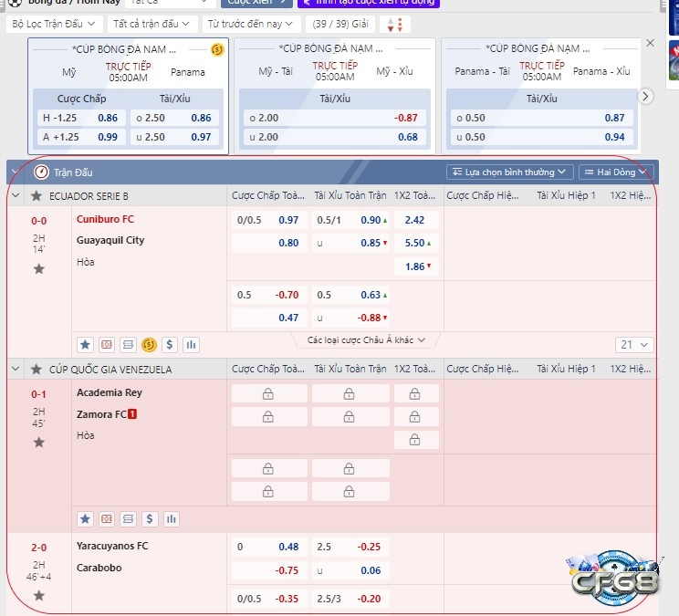This screenshot has height=616, width=679.
Task: Open live pitch view for the Academia Rey match
Action: 107,519
